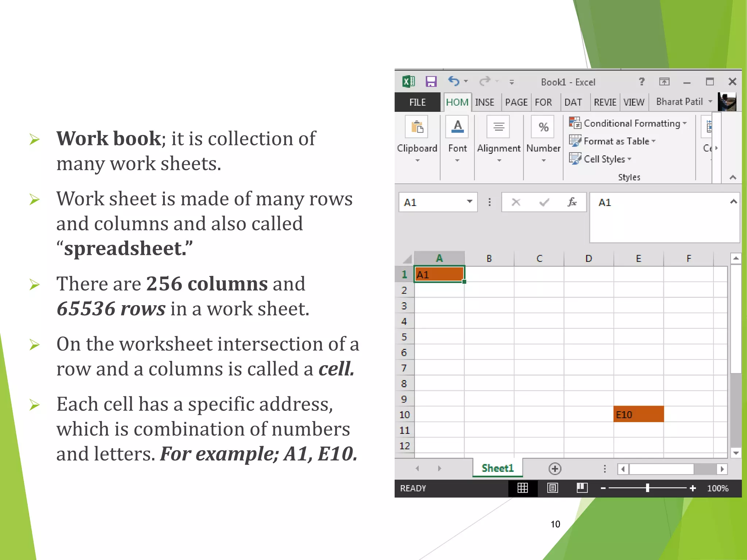The image size is (747, 560).
Task: Confirm the entry with the checkmark icon
Action: pos(544,202)
